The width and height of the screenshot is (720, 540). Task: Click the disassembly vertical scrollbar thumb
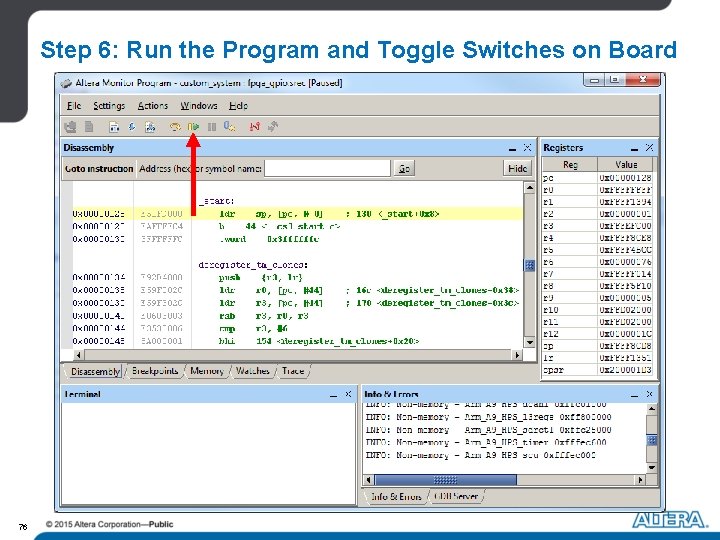click(529, 265)
